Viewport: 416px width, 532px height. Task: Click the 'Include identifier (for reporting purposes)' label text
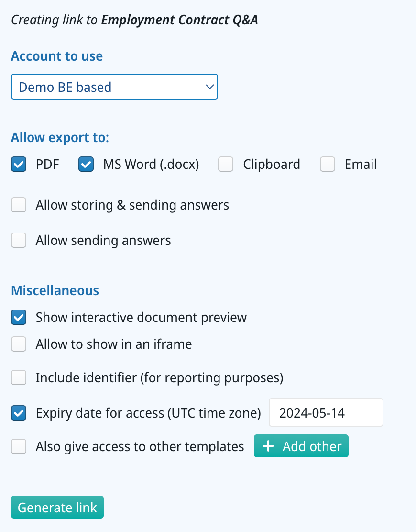click(x=159, y=378)
